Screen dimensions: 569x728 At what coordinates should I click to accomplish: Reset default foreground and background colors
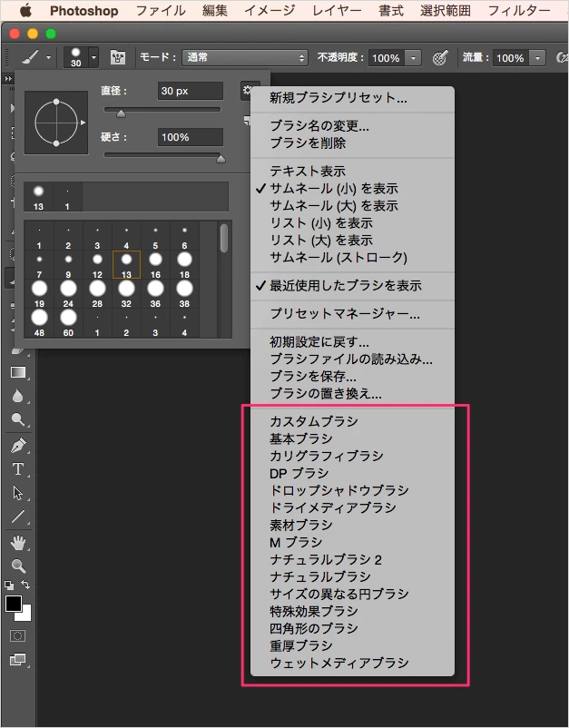[9, 585]
